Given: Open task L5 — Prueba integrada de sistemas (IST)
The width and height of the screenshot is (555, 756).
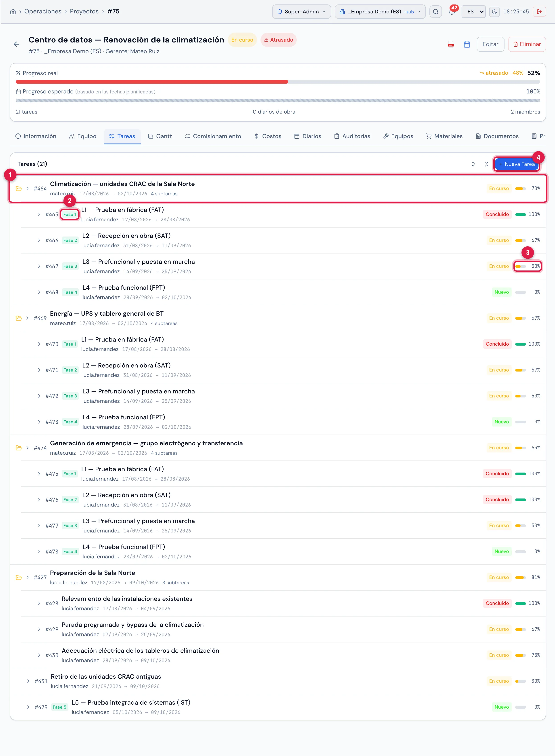Looking at the screenshot, I should (x=131, y=703).
